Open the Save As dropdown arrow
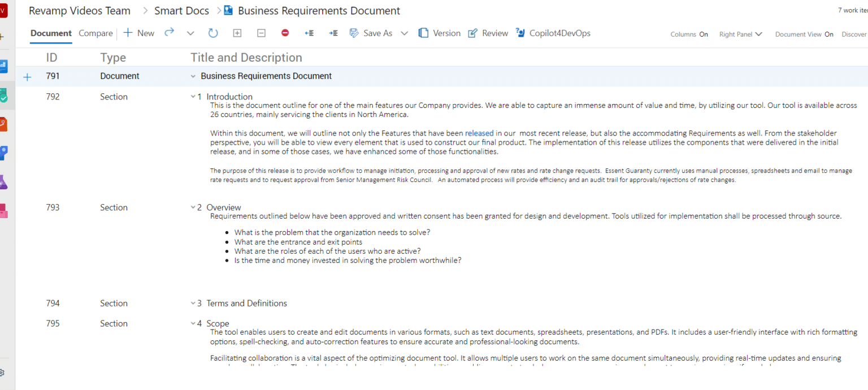 (x=404, y=33)
